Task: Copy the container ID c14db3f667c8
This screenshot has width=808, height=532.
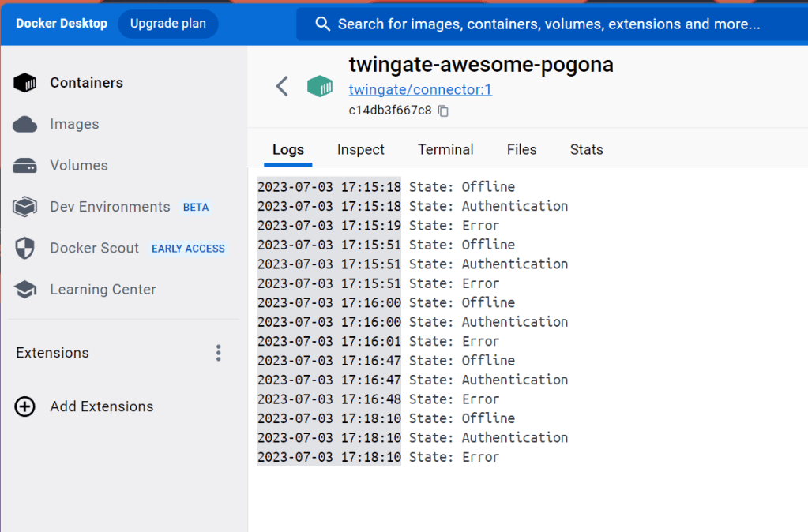Action: click(x=443, y=111)
